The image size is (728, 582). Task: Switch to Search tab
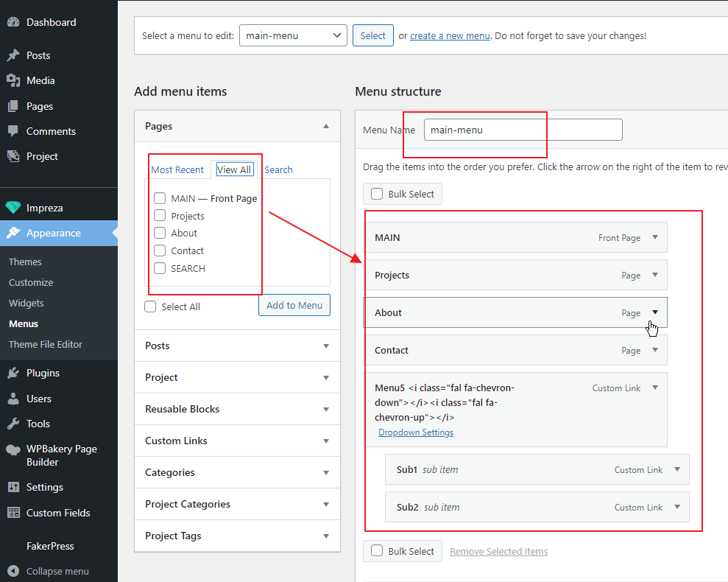(x=278, y=169)
